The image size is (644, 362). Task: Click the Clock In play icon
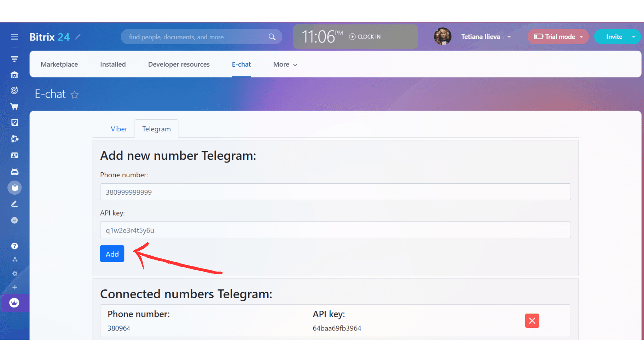[352, 37]
